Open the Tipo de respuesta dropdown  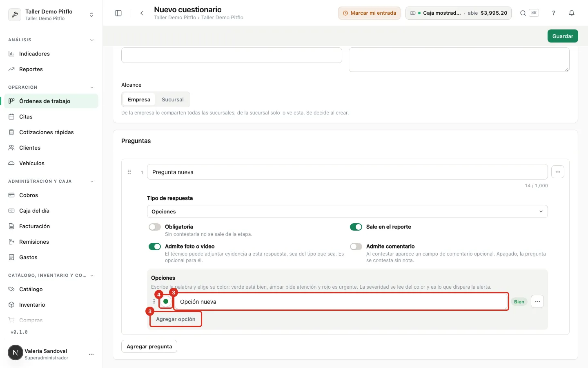[x=347, y=211]
